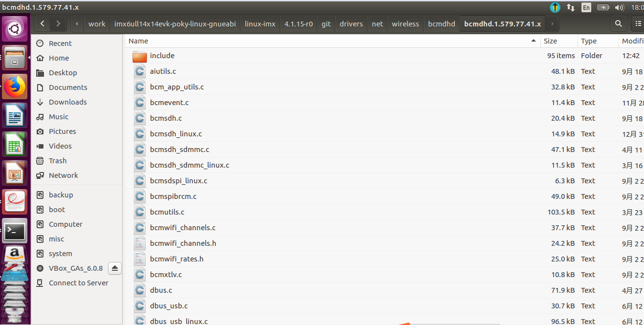Go back with the left arrow button
The width and height of the screenshot is (644, 325).
[43, 23]
